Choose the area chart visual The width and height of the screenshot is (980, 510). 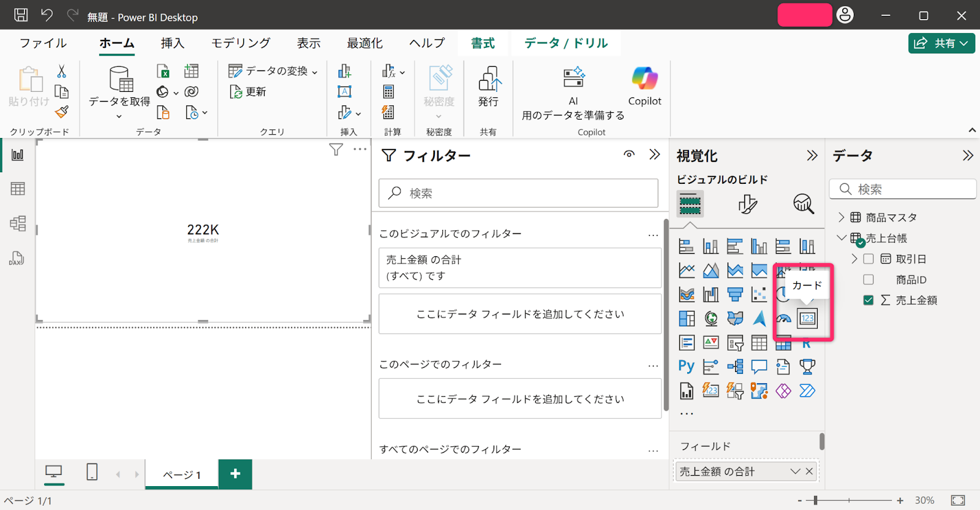point(710,270)
